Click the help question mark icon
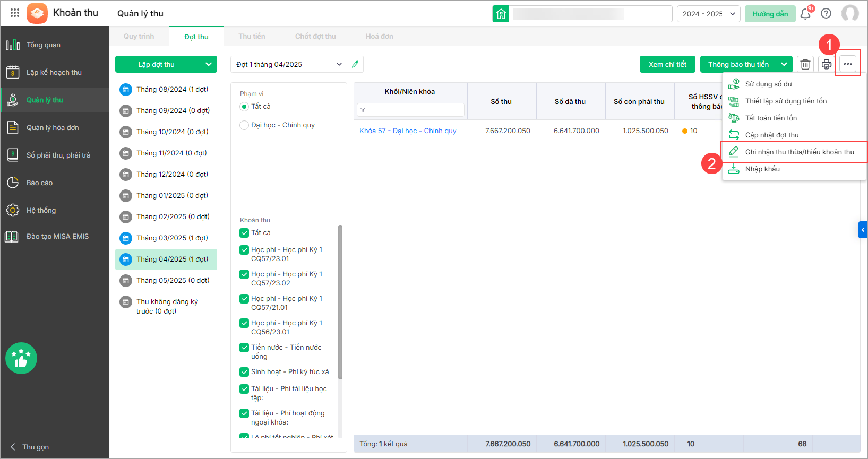This screenshot has height=459, width=868. point(826,14)
